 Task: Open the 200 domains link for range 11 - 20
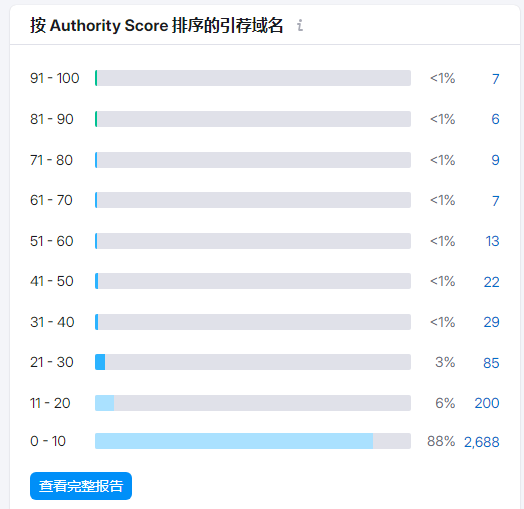[x=487, y=403]
